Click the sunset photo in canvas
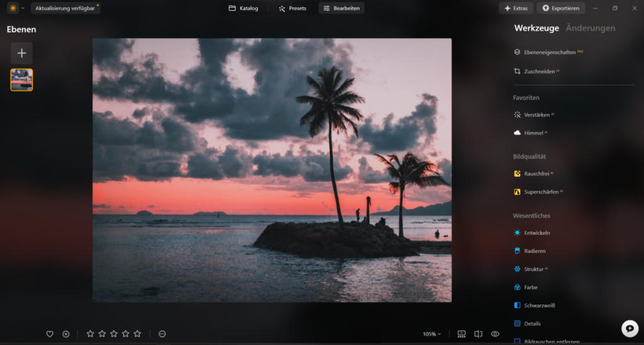The image size is (644, 345). pos(272,170)
